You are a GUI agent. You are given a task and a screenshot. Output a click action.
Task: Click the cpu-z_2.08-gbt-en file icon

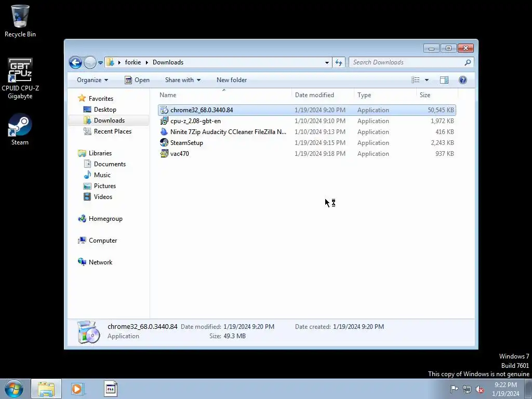pos(164,121)
